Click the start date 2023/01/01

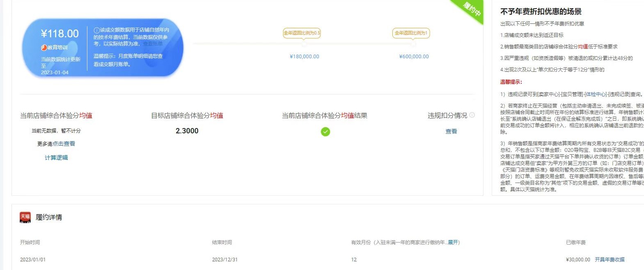33,260
